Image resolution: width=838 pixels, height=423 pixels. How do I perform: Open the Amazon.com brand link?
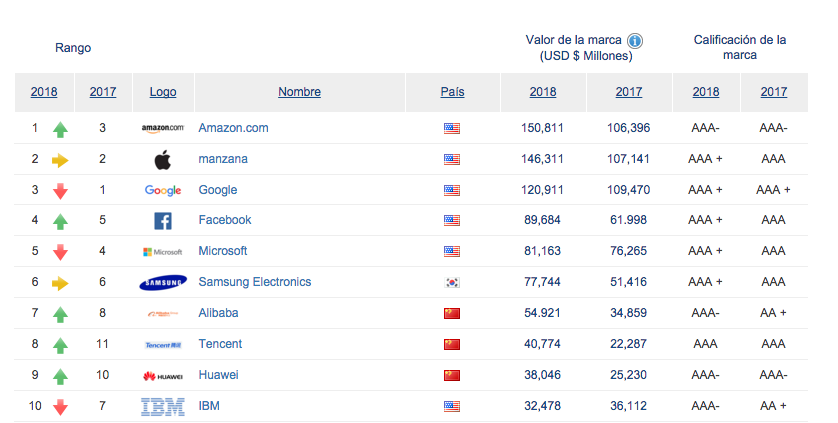click(x=234, y=128)
